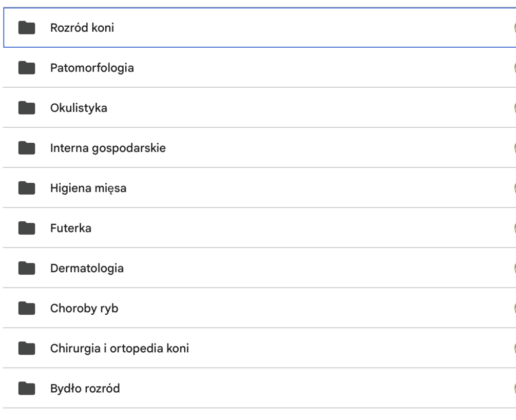Click the Futerka folder icon
Screen dimensions: 516x420
click(26, 228)
